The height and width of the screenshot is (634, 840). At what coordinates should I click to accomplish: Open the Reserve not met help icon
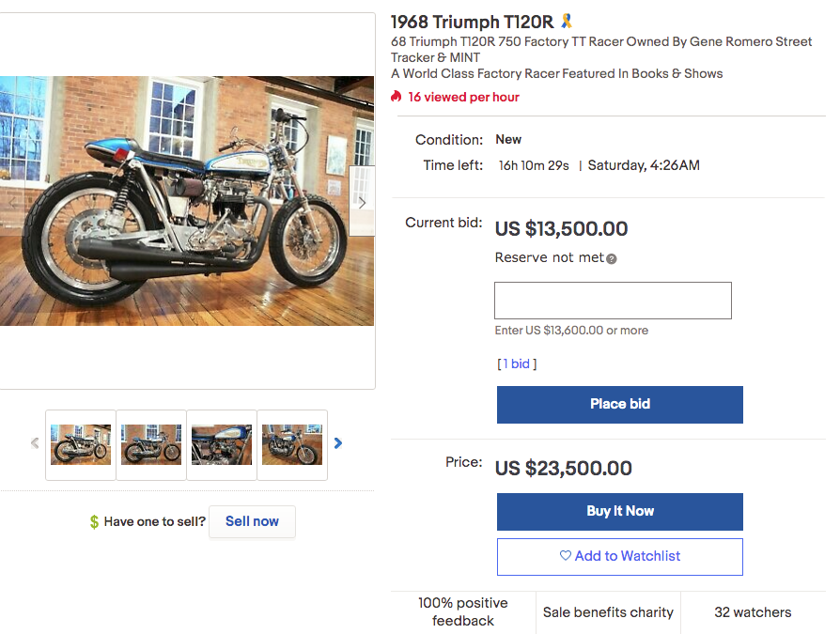pyautogui.click(x=612, y=258)
